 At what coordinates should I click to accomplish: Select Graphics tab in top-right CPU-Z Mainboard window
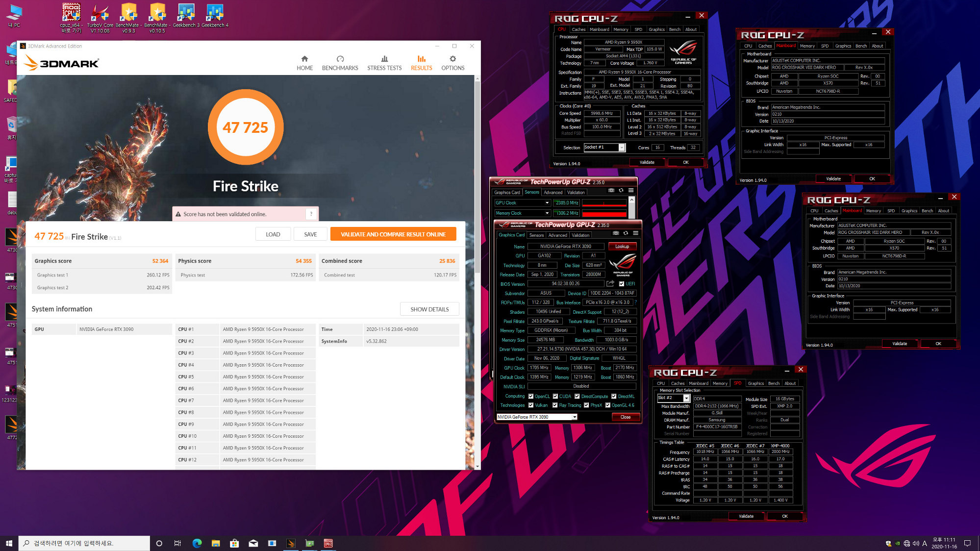843,46
